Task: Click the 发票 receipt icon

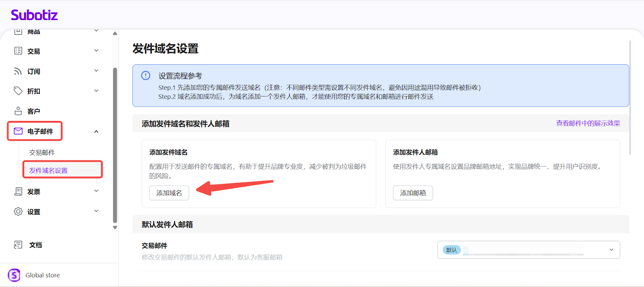Action: 18,191
